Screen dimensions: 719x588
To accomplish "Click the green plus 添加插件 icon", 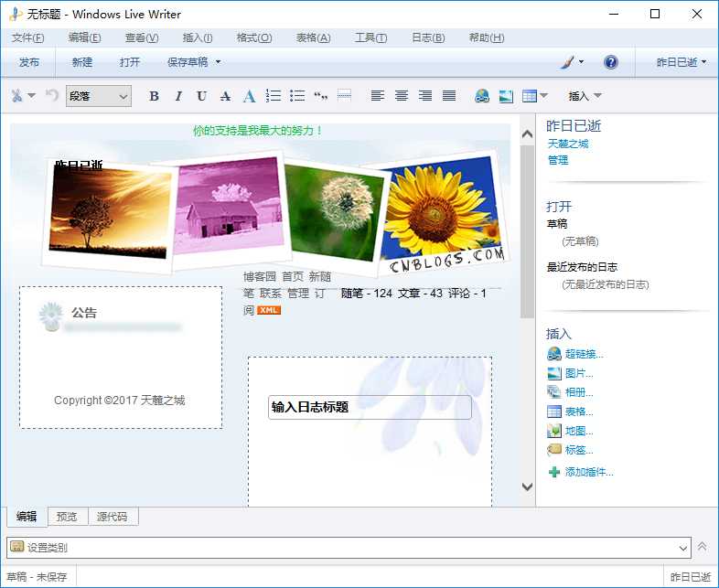I will (x=554, y=472).
